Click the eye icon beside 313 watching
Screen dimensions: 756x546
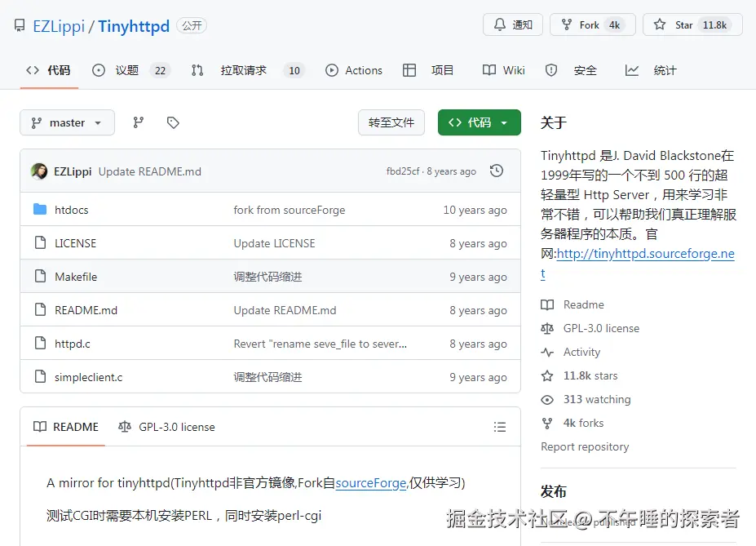pyautogui.click(x=547, y=400)
